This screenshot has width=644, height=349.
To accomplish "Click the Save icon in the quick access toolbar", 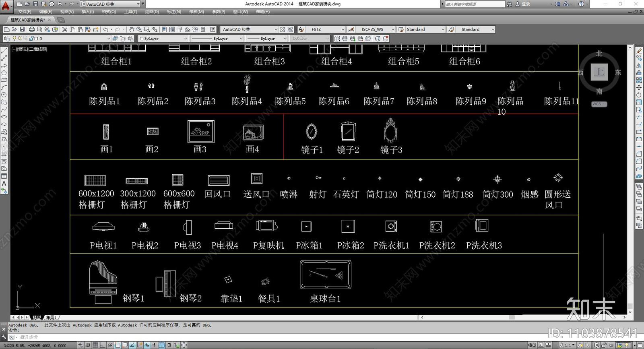I will 35,4.
